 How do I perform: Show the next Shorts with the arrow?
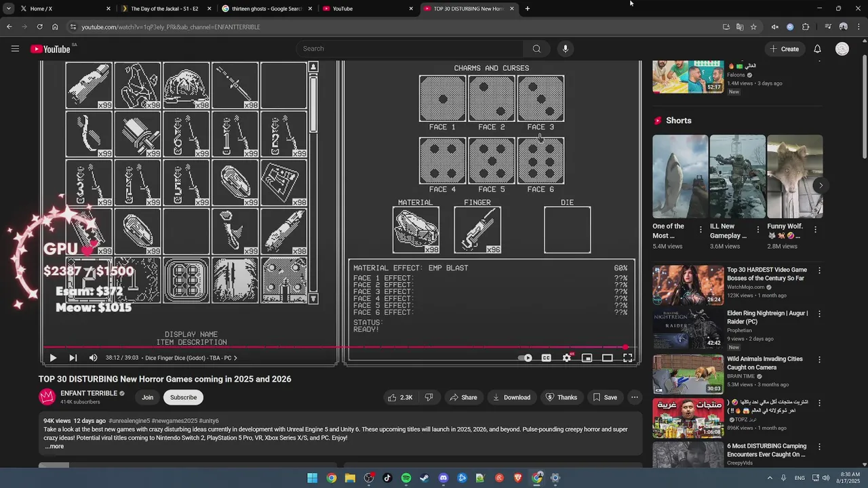821,185
